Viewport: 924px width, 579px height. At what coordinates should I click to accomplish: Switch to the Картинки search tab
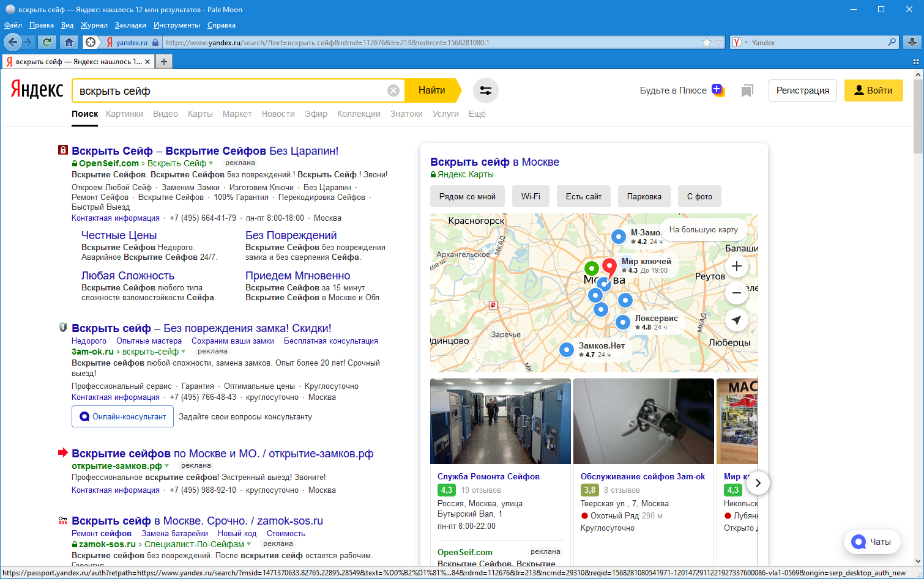point(124,114)
